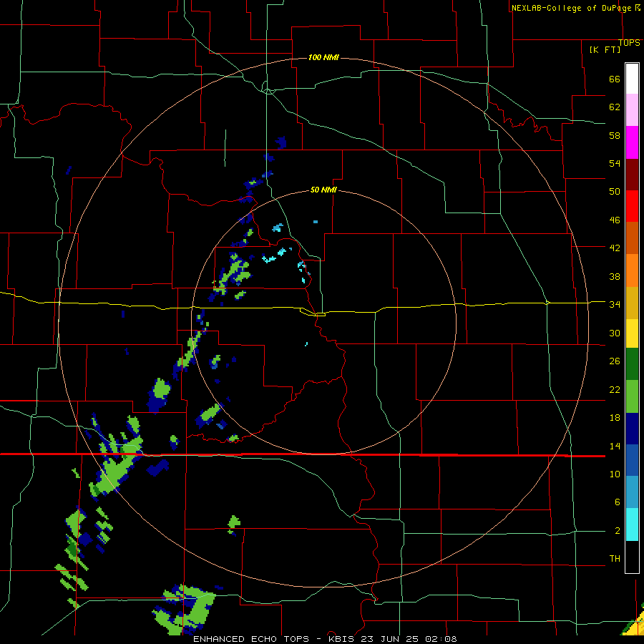
Task: Click the bright red 50 kft legend swatch
Action: [632, 206]
